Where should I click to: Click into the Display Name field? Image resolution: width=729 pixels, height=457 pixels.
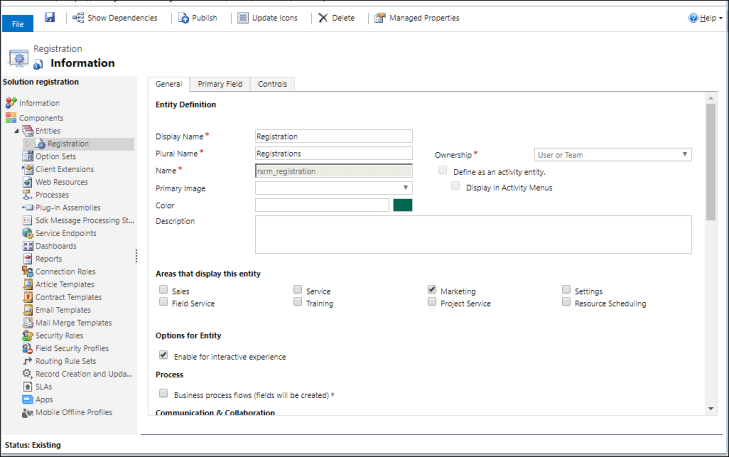point(333,136)
